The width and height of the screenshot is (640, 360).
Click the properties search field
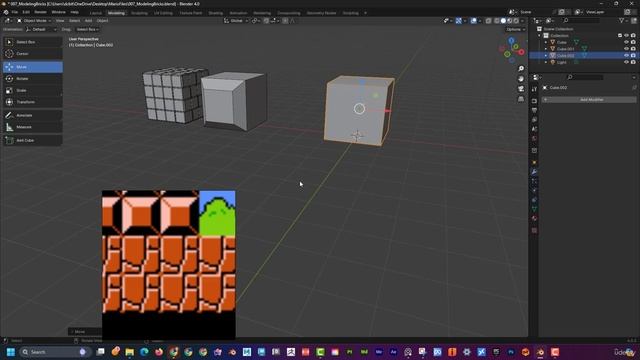click(x=586, y=78)
